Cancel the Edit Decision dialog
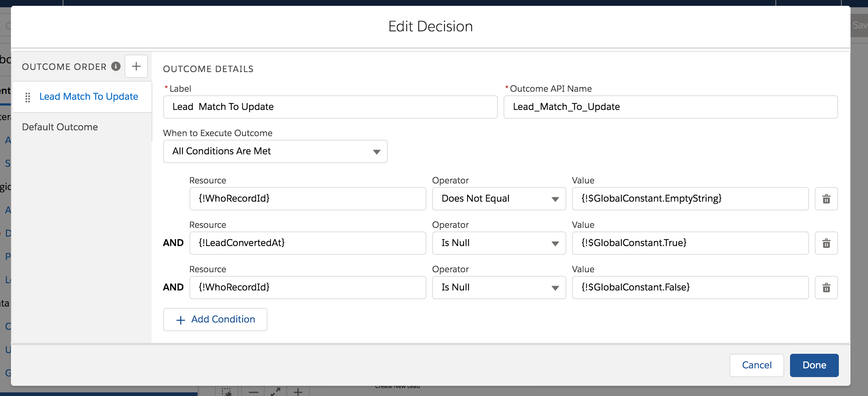868x396 pixels. [756, 365]
